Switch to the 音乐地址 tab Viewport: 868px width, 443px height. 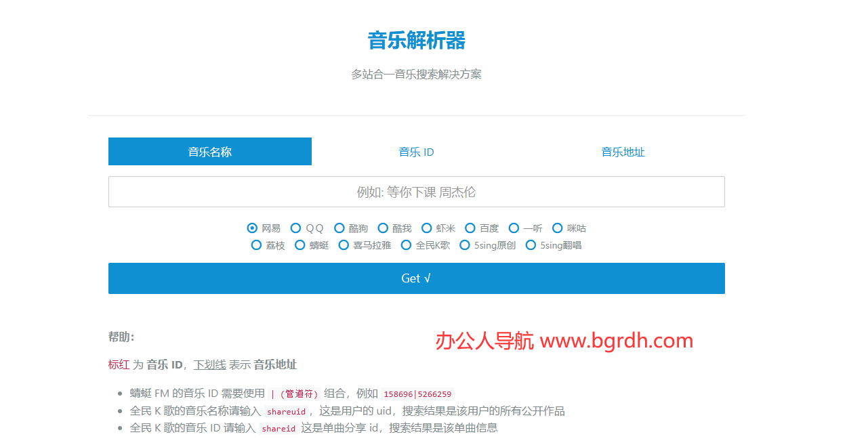tap(623, 152)
